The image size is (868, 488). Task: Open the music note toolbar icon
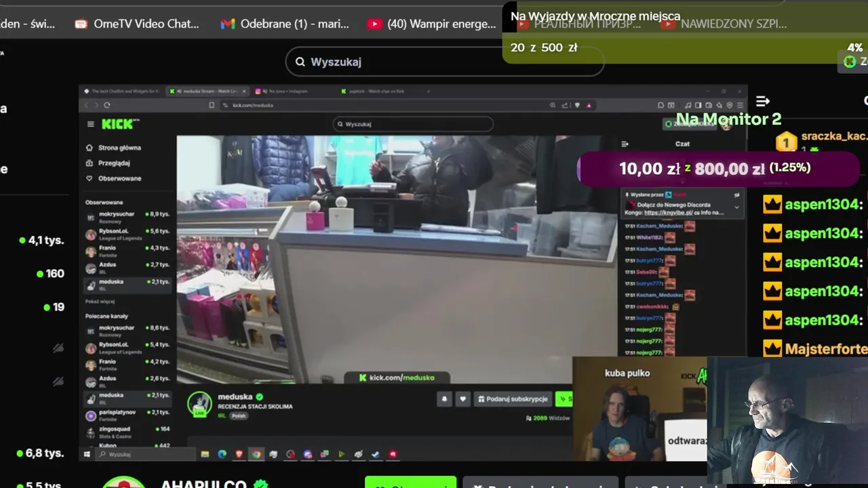click(688, 105)
